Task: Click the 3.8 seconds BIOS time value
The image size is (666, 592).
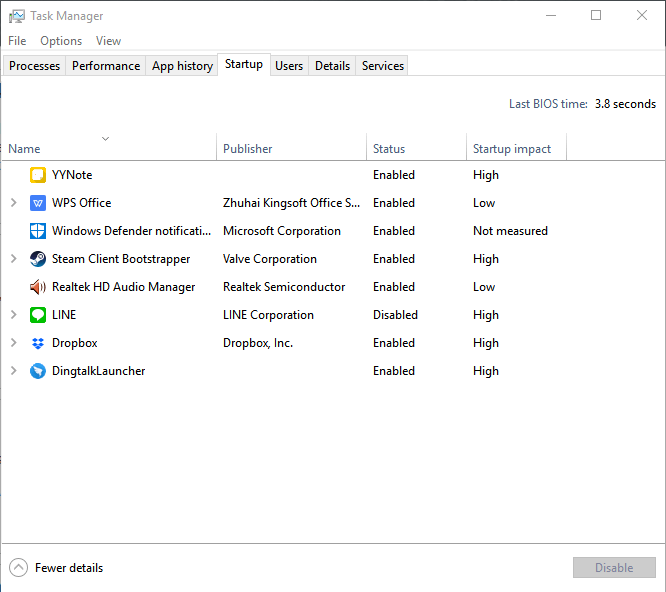Action: click(x=625, y=104)
